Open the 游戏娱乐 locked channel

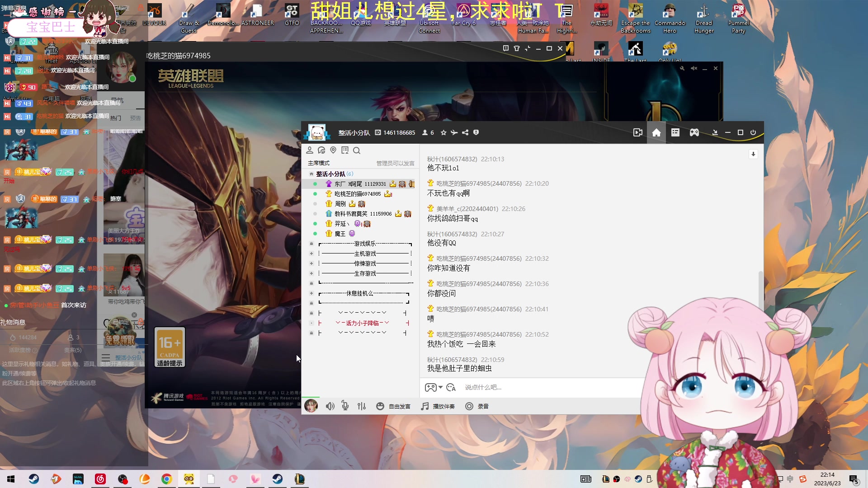365,244
